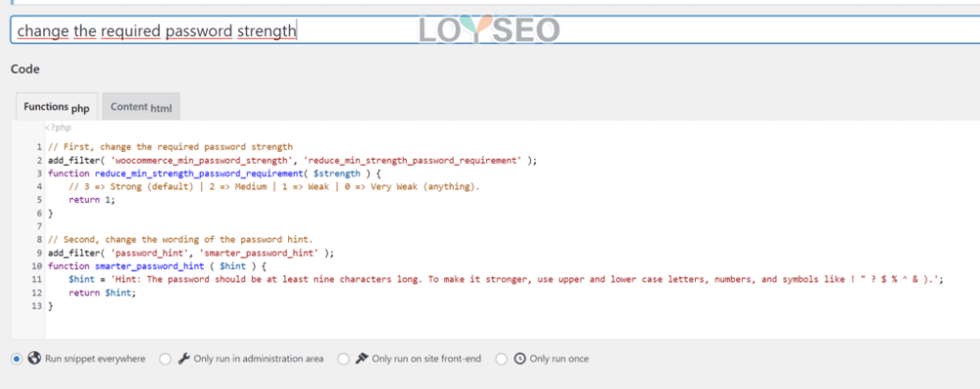Click the 'return 1;' code line

point(92,200)
